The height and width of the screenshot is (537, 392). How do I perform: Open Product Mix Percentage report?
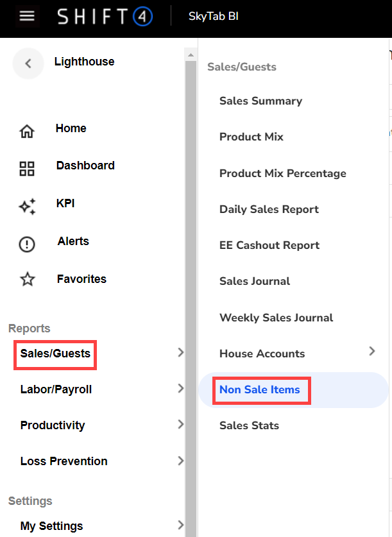282,173
